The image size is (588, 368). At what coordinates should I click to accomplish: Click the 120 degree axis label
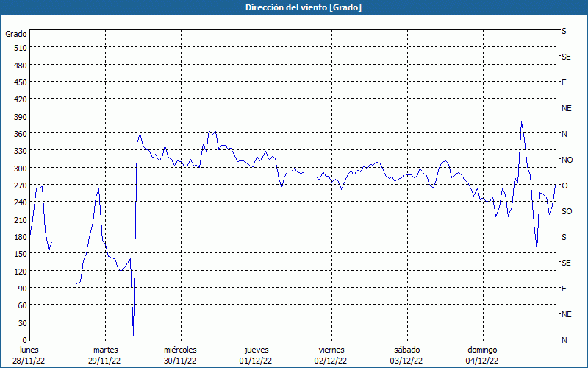coord(21,271)
